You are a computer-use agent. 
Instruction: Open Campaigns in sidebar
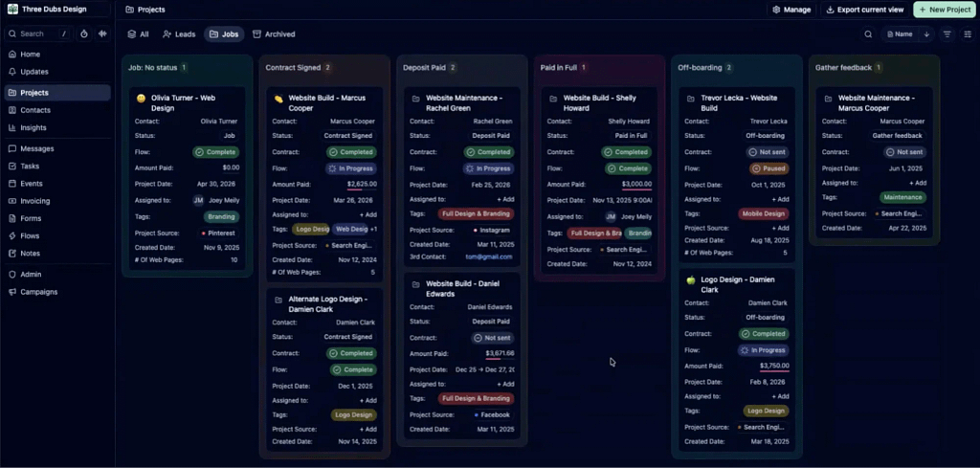[x=57, y=292]
